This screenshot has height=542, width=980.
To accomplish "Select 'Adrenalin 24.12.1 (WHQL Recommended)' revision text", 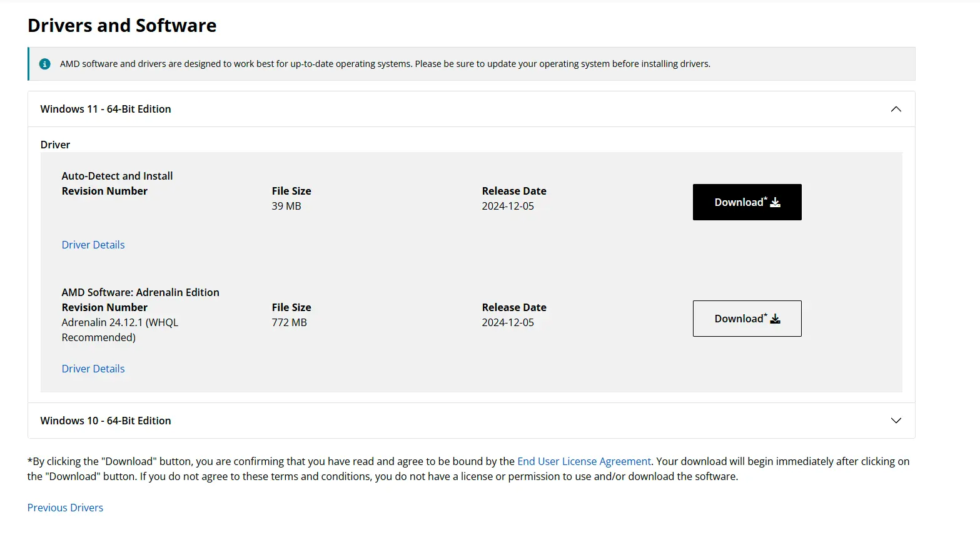I will (x=120, y=330).
